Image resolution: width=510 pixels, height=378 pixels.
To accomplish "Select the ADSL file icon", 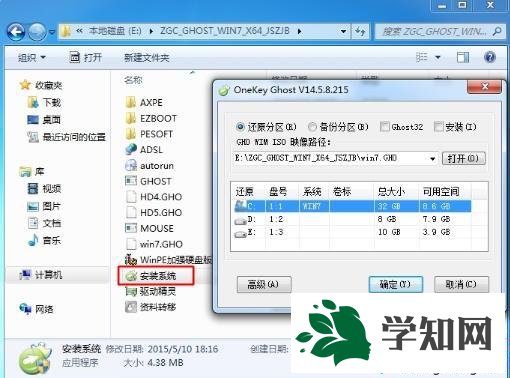I will (131, 149).
